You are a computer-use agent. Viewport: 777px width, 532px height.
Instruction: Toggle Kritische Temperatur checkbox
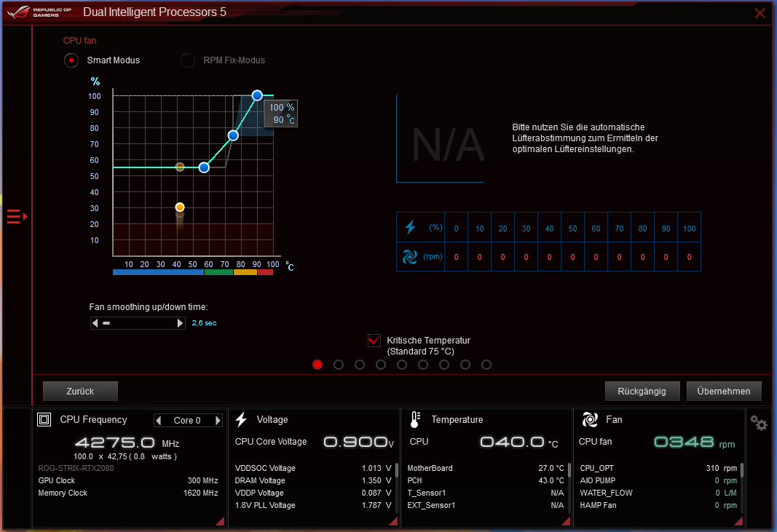tap(374, 341)
